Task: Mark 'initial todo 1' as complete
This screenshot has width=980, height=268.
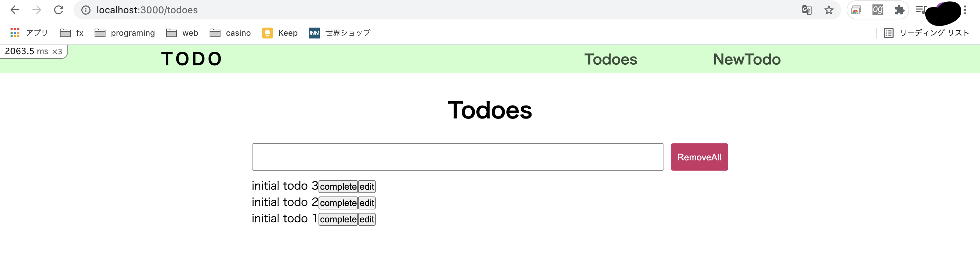Action: [338, 219]
